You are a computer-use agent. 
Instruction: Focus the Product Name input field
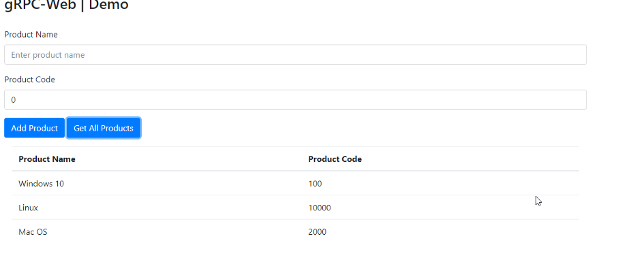(295, 54)
